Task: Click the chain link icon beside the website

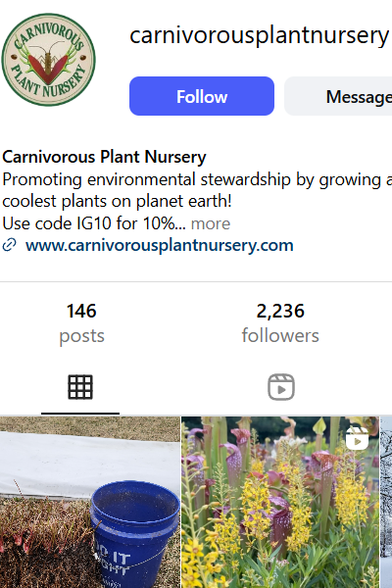Action: click(10, 245)
